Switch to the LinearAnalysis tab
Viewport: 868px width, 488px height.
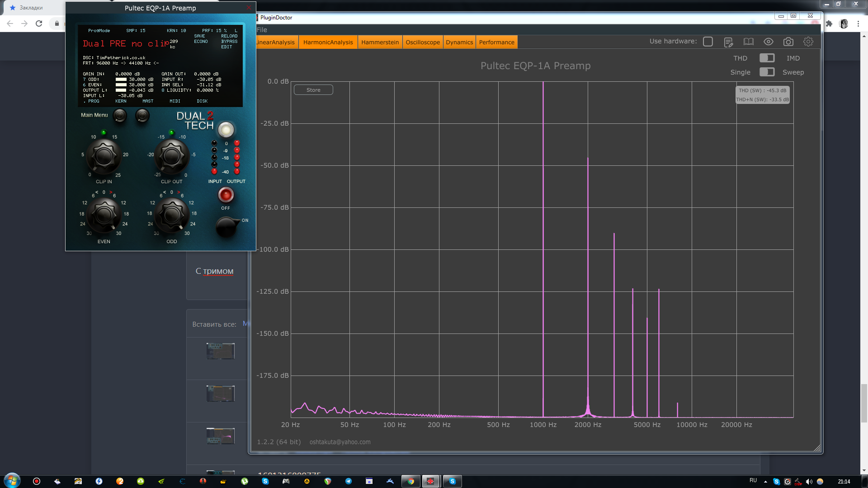click(276, 42)
